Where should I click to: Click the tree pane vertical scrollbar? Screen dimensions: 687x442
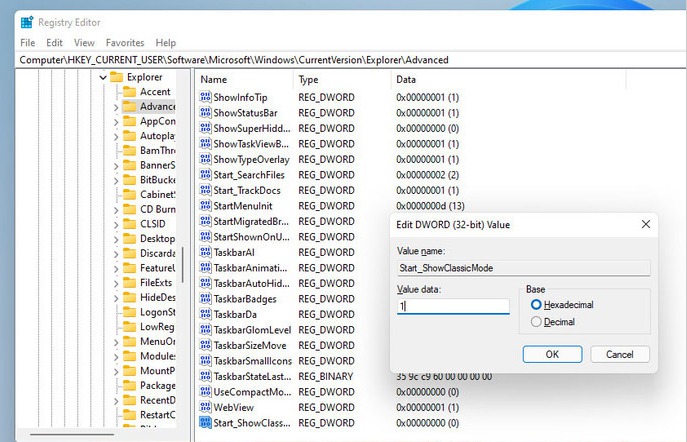click(183, 265)
